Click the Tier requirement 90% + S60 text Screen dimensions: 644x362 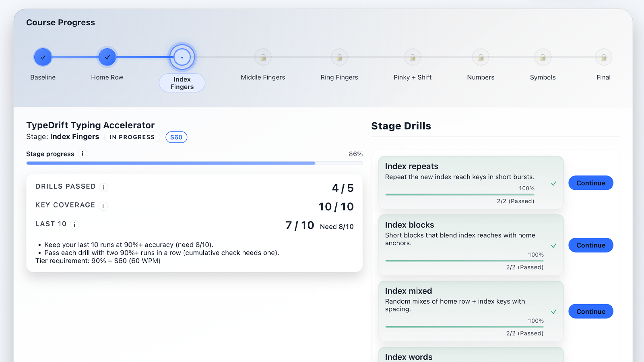[98, 261]
